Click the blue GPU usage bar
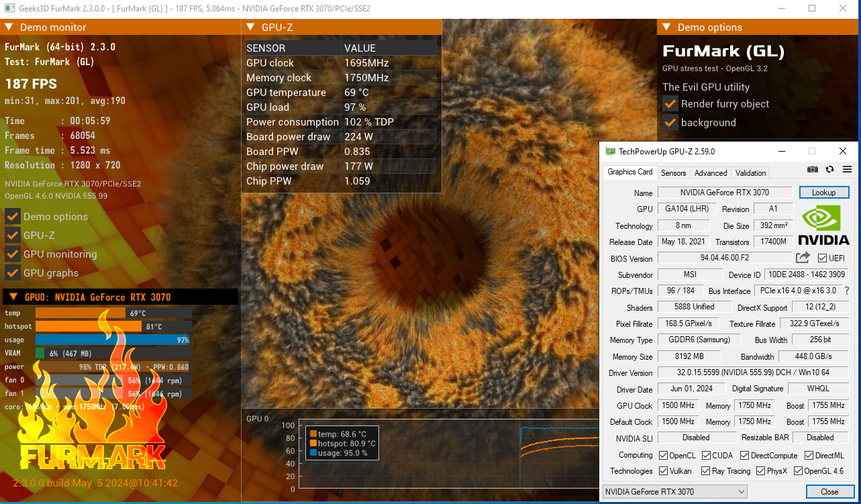This screenshot has width=861, height=504. [112, 340]
